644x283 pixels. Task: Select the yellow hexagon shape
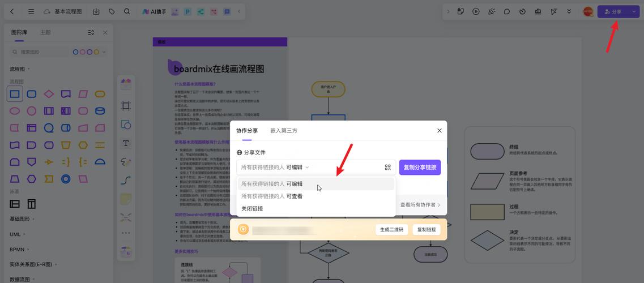[83, 145]
